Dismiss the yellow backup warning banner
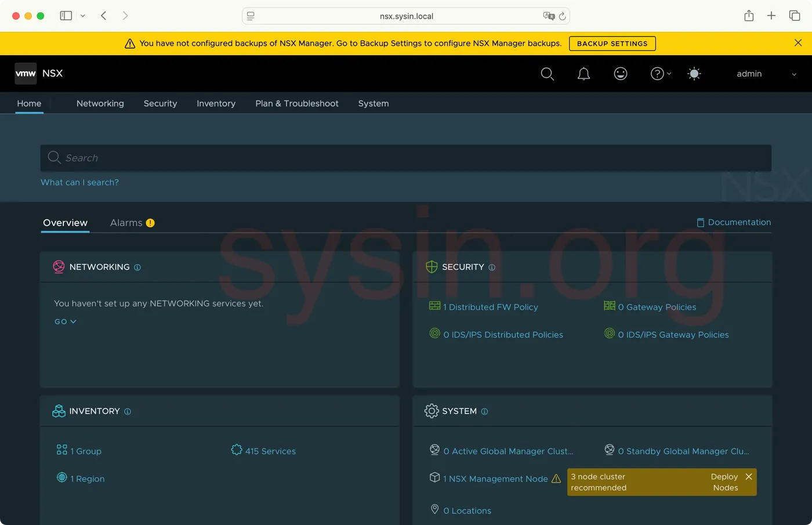Screen dimensions: 812x525 pyautogui.click(x=798, y=43)
